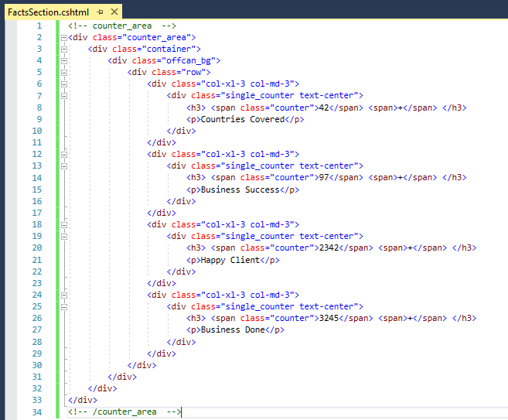The height and width of the screenshot is (420, 508).
Task: Collapse the col-xl-3 div on line 12
Action: 63,155
